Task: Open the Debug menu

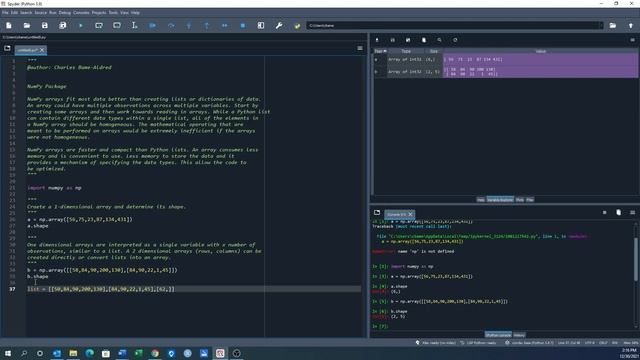Action: 64,13
